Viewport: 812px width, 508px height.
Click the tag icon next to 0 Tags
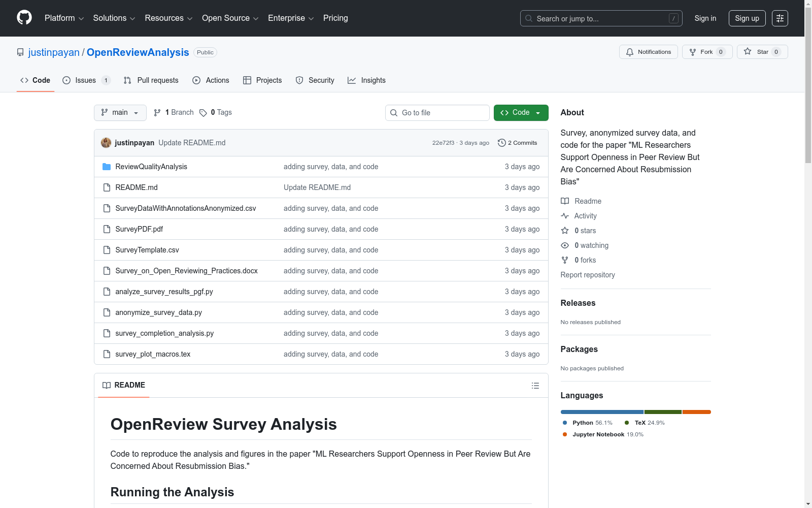tap(203, 113)
